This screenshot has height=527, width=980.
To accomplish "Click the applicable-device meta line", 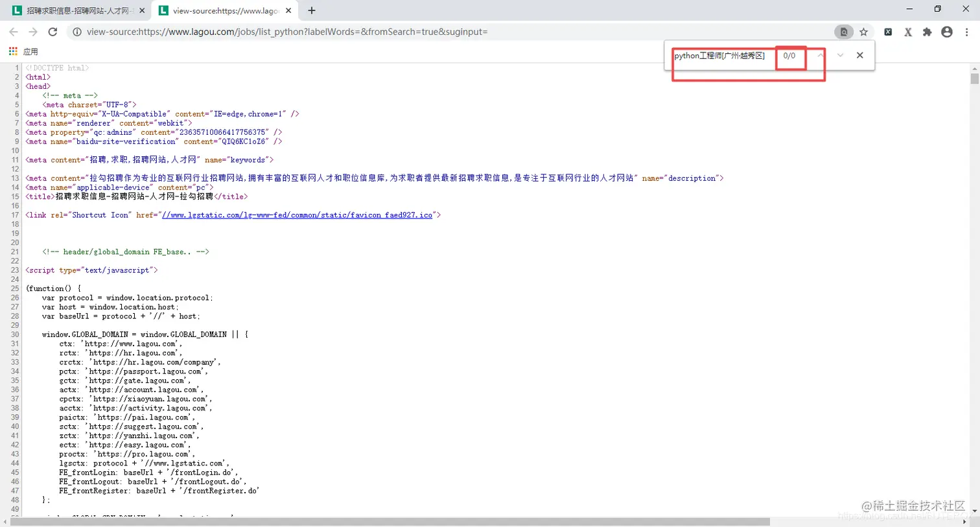I will pos(120,187).
